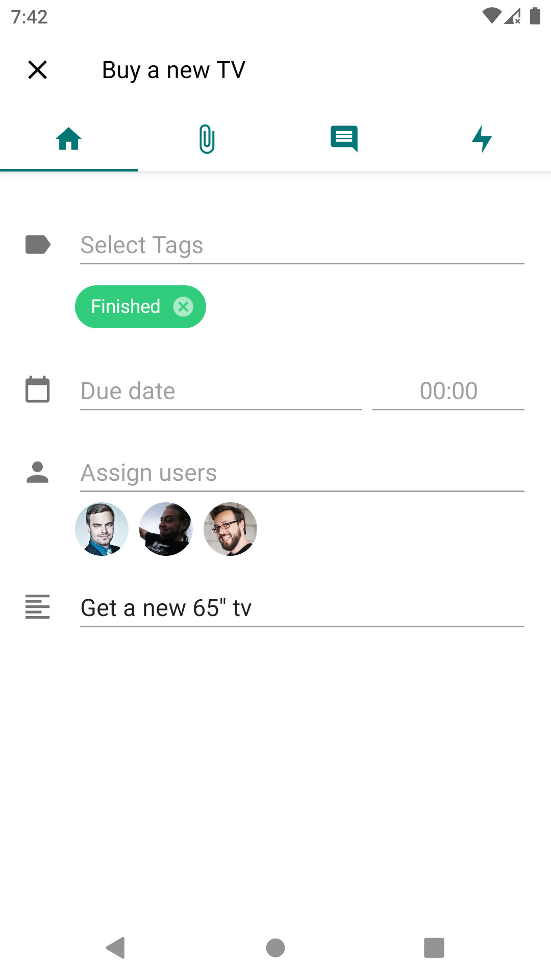The image size is (551, 980).
Task: Open the Select Tags field
Action: 302,246
